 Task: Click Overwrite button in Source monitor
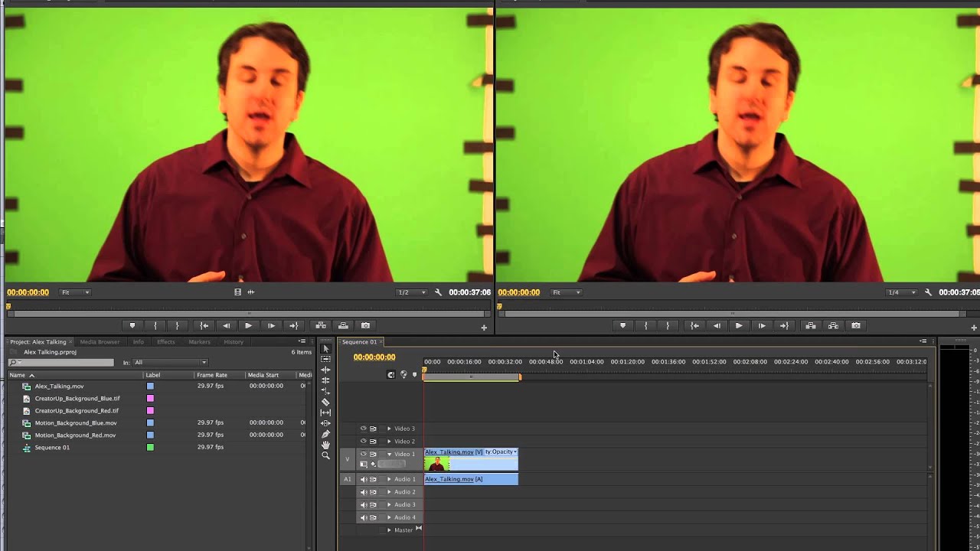click(343, 325)
